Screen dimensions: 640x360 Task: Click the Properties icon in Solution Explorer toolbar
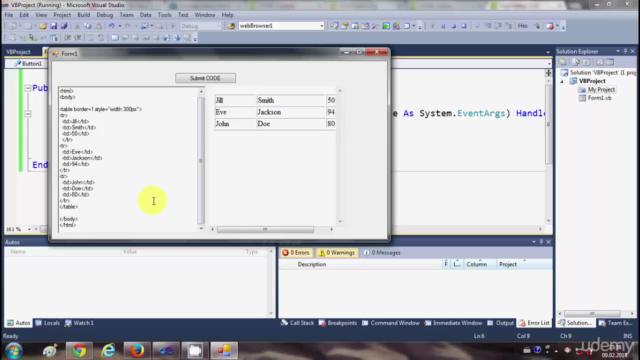pos(563,62)
